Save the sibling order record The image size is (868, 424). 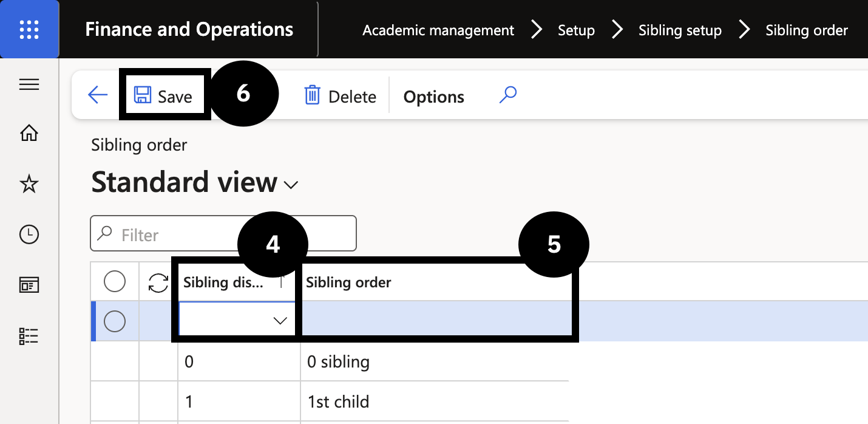coord(163,96)
